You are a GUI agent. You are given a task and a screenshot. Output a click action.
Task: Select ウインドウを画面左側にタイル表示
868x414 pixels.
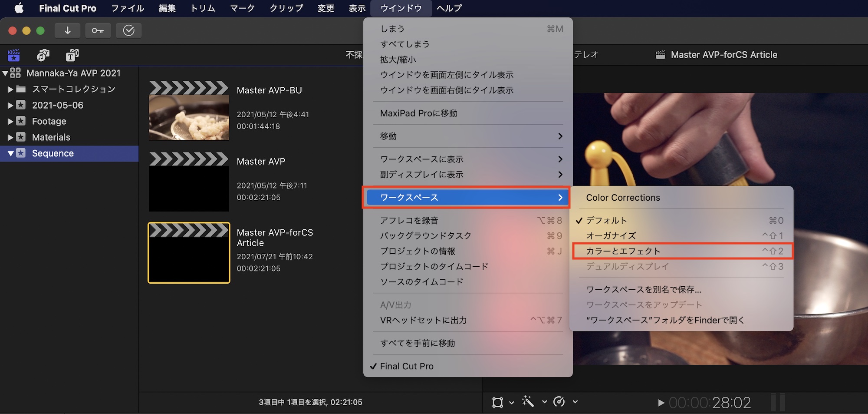pyautogui.click(x=468, y=75)
